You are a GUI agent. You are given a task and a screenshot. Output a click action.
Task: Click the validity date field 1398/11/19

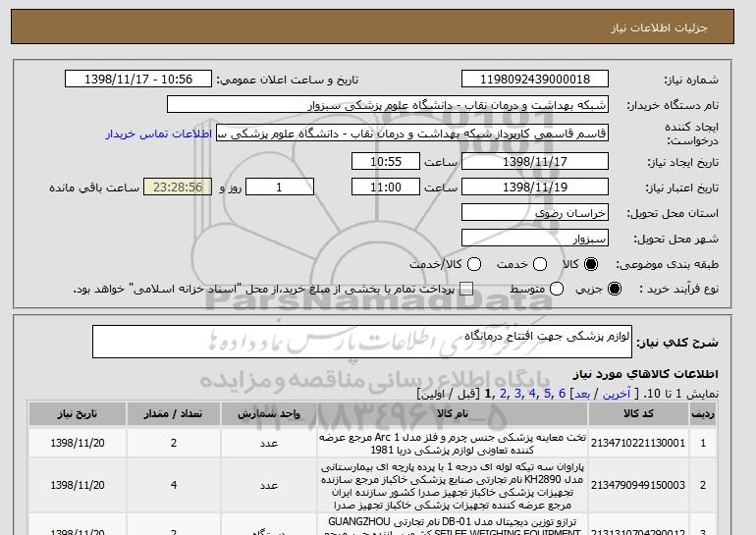pyautogui.click(x=535, y=187)
